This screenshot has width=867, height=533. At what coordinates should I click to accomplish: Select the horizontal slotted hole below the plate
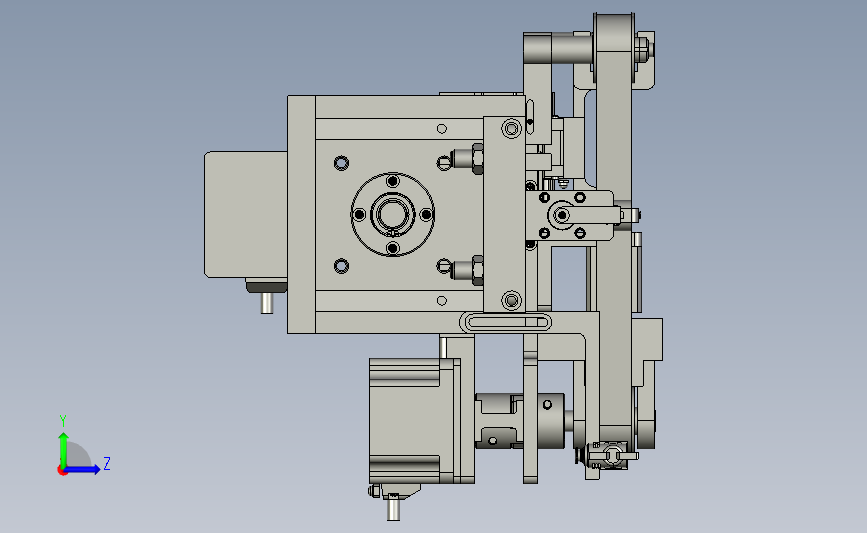(x=505, y=322)
